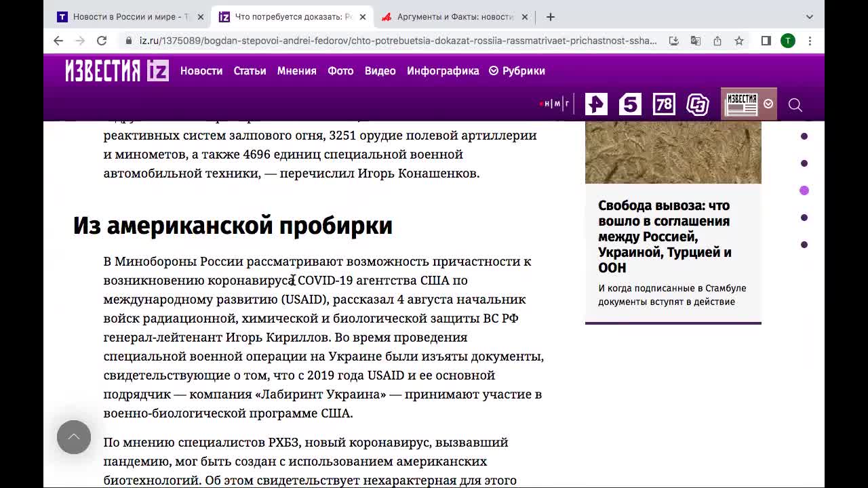Click the Известия iz site logo
The height and width of the screenshot is (488, 868).
pyautogui.click(x=117, y=70)
